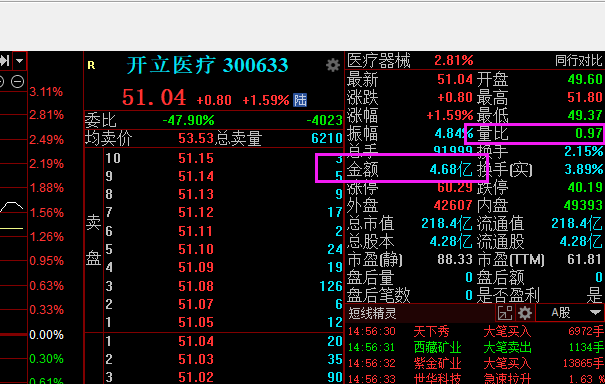Screen dimensions: 605x384
Task: Click the large price 51.04 under title
Action: [154, 97]
